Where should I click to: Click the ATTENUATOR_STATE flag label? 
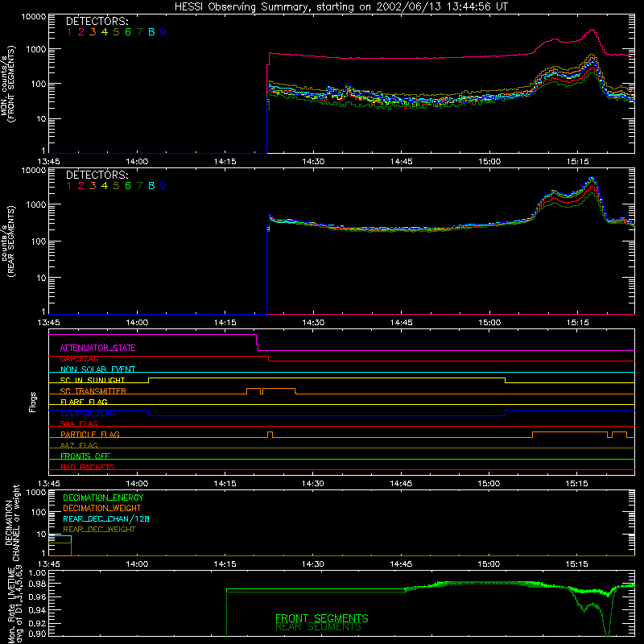97,348
